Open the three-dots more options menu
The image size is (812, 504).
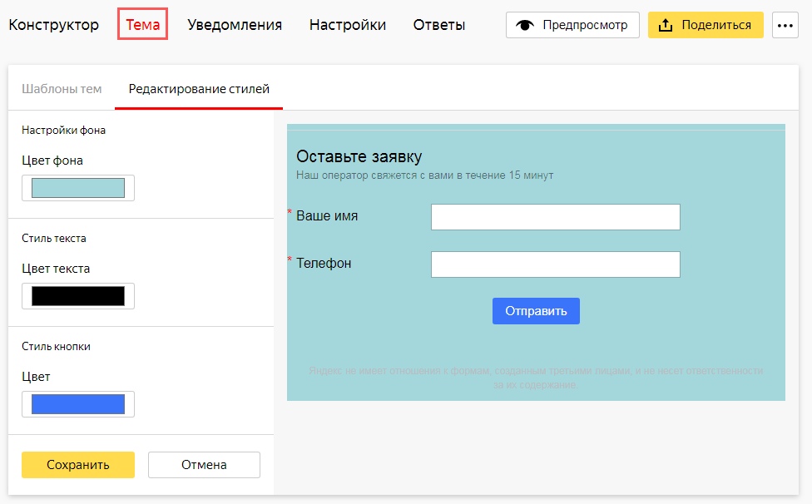785,25
